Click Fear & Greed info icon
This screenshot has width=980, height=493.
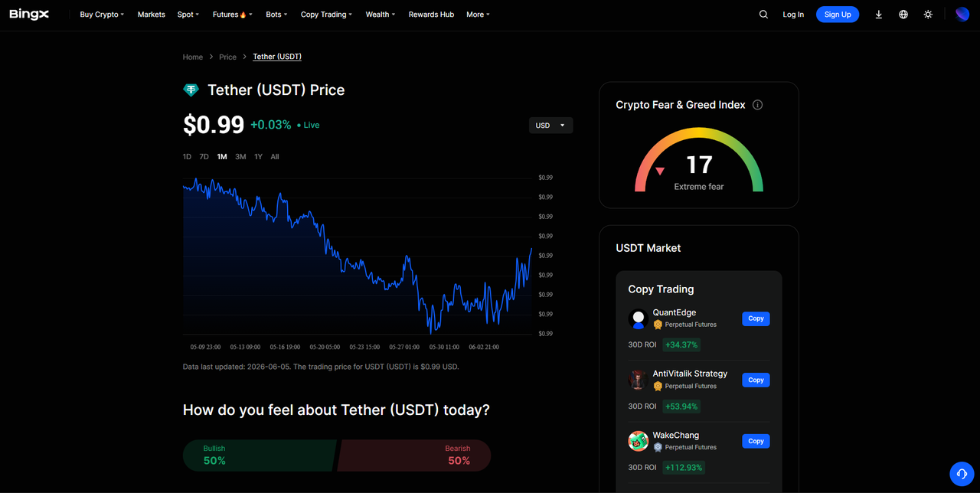758,105
